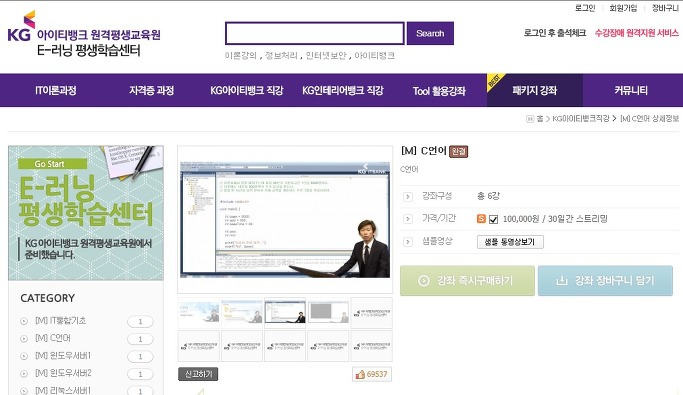Screen dimensions: 683x395
Task: Click the bullet icon beside [M] C언어 category
Action: click(x=24, y=339)
